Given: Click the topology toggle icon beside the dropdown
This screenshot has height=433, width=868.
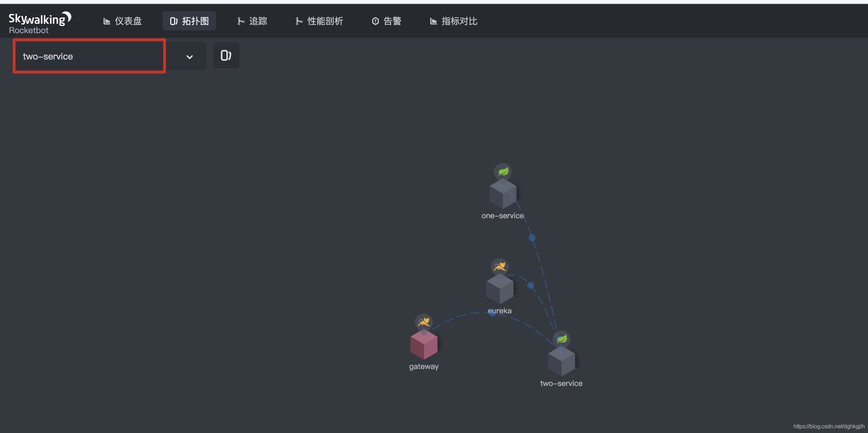Looking at the screenshot, I should (x=226, y=55).
